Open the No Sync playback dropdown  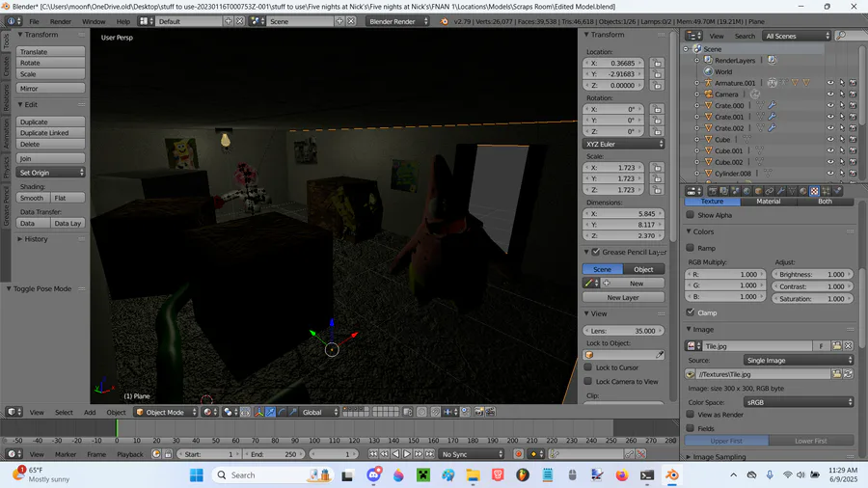[472, 454]
